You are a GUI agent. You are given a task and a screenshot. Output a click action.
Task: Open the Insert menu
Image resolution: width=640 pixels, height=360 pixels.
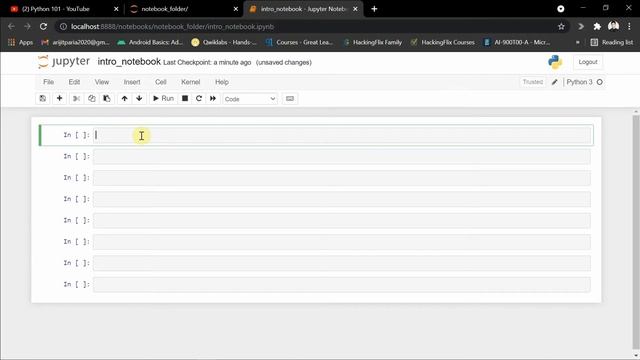click(x=132, y=82)
